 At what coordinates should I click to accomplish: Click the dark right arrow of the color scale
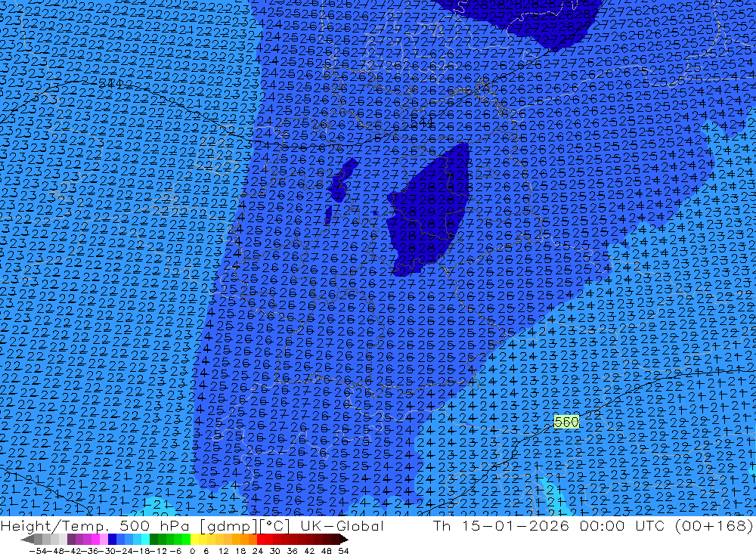(x=344, y=540)
